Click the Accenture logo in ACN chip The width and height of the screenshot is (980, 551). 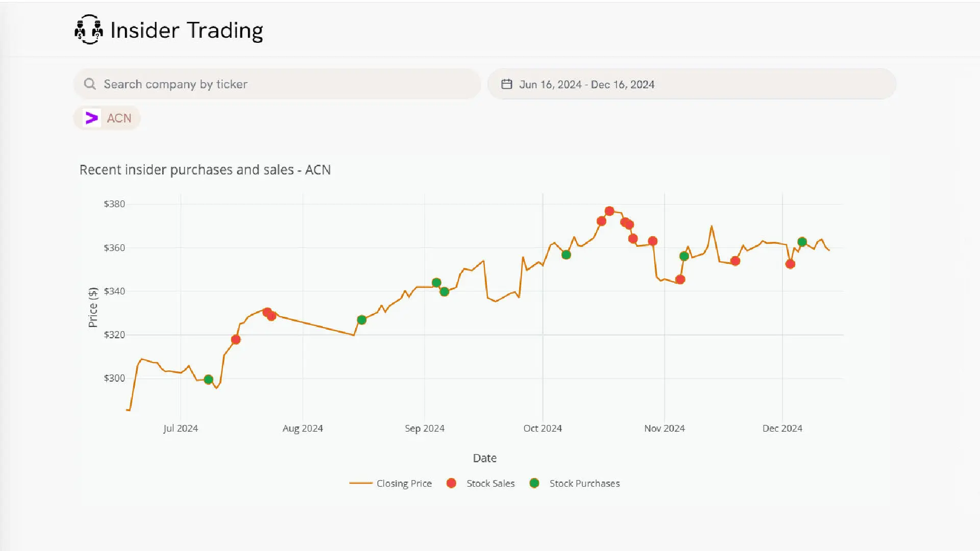point(92,118)
